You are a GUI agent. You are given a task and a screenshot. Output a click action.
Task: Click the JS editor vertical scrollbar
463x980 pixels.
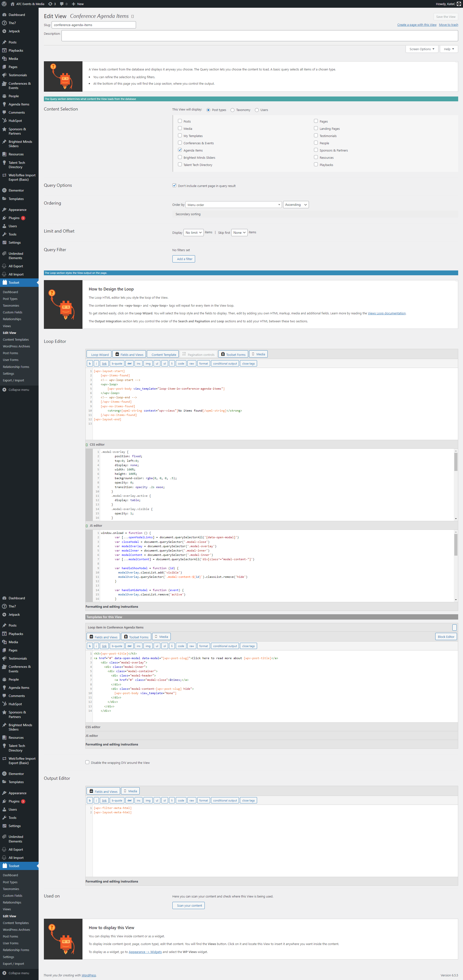[456, 566]
